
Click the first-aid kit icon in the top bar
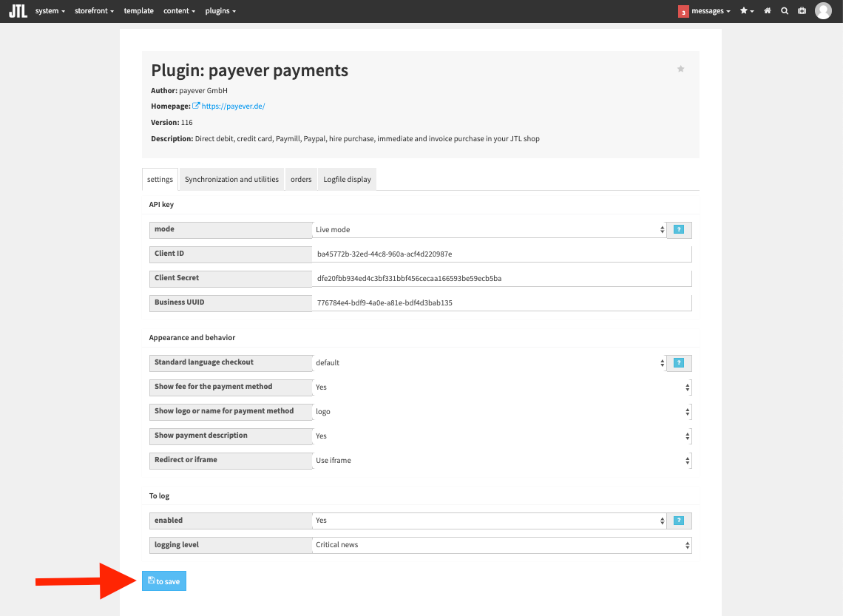[x=802, y=11]
